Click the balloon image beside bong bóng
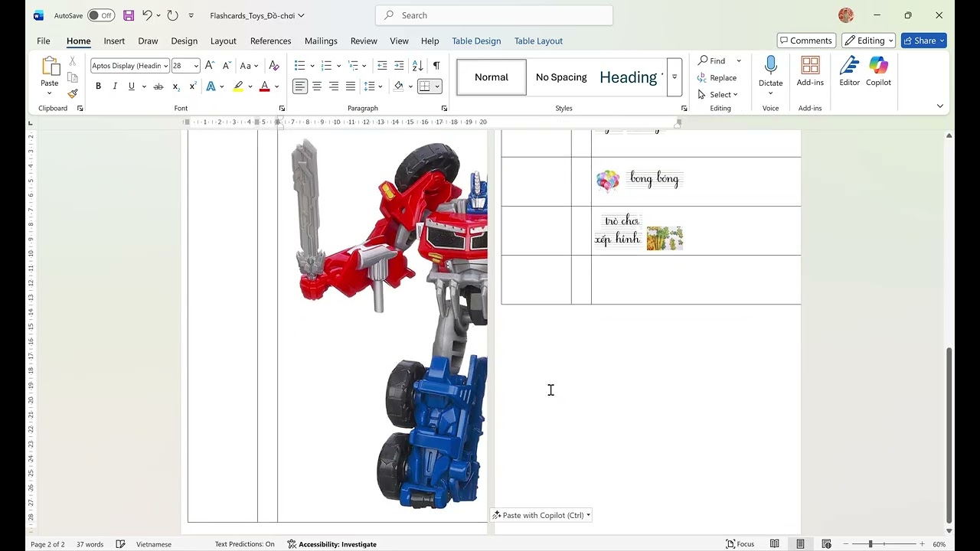Viewport: 980px width, 551px height. 608,181
